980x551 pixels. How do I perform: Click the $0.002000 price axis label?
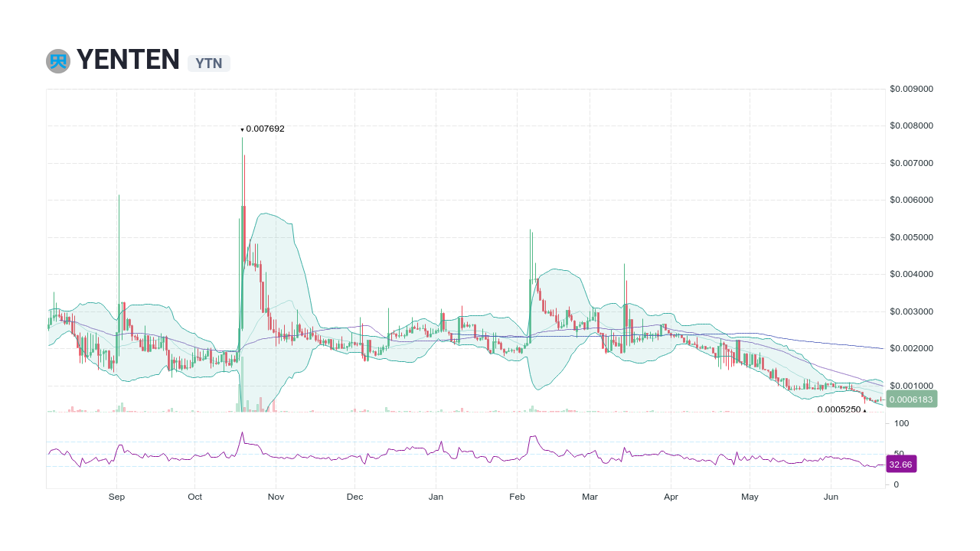pyautogui.click(x=911, y=348)
